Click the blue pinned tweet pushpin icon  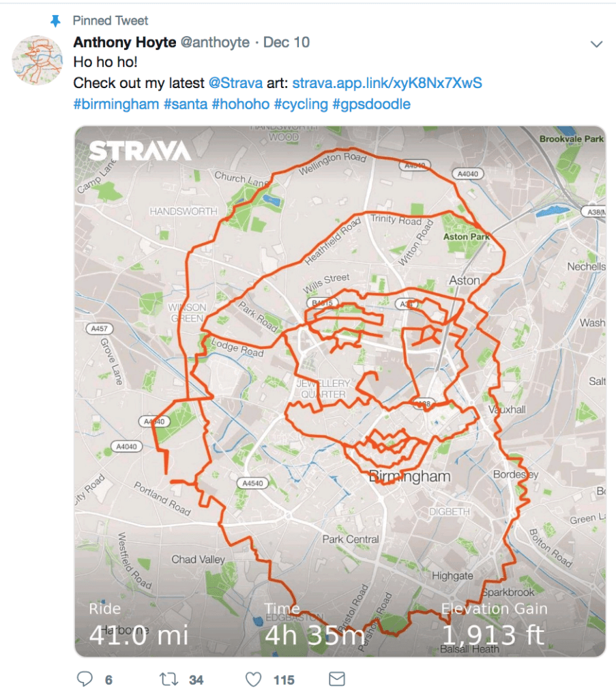coord(55,20)
